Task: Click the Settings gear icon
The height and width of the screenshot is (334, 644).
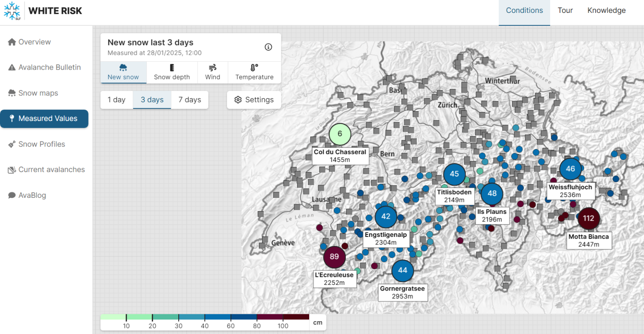Action: (x=238, y=100)
